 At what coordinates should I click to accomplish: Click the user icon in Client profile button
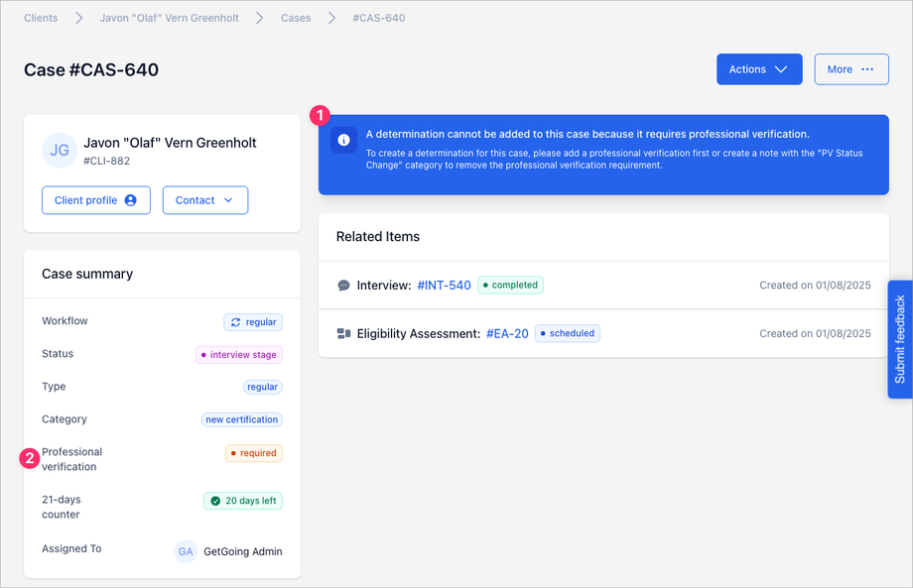click(x=130, y=200)
